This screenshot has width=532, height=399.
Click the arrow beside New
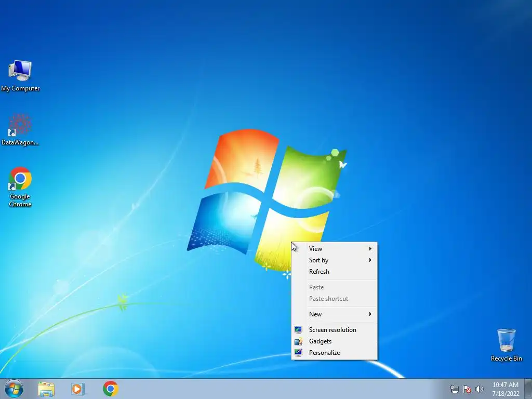tap(370, 314)
